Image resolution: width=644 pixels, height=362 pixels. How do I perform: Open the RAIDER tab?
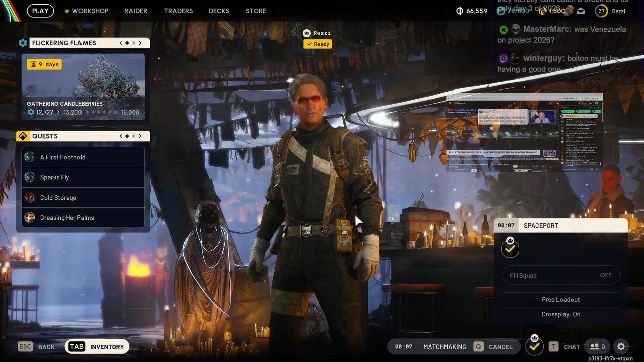(x=136, y=11)
